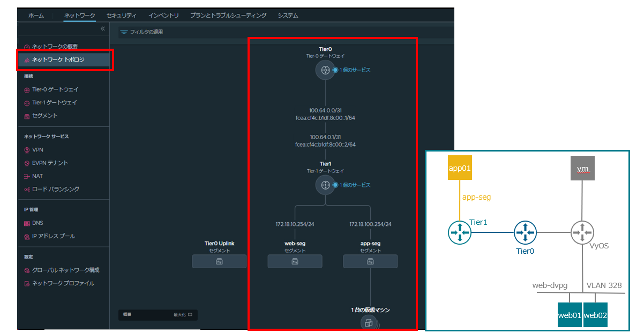Click the web01 box in diagram
Image resolution: width=644 pixels, height=333 pixels.
pos(570,315)
